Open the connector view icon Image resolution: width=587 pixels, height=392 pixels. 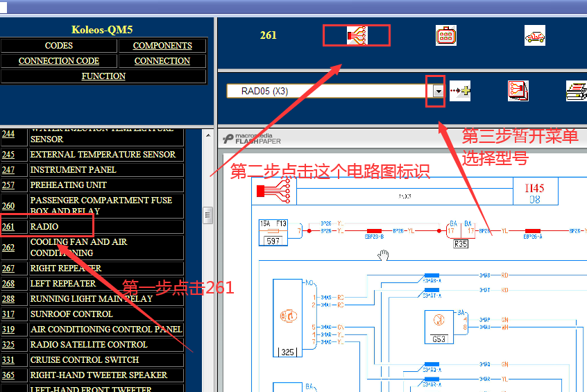click(446, 35)
